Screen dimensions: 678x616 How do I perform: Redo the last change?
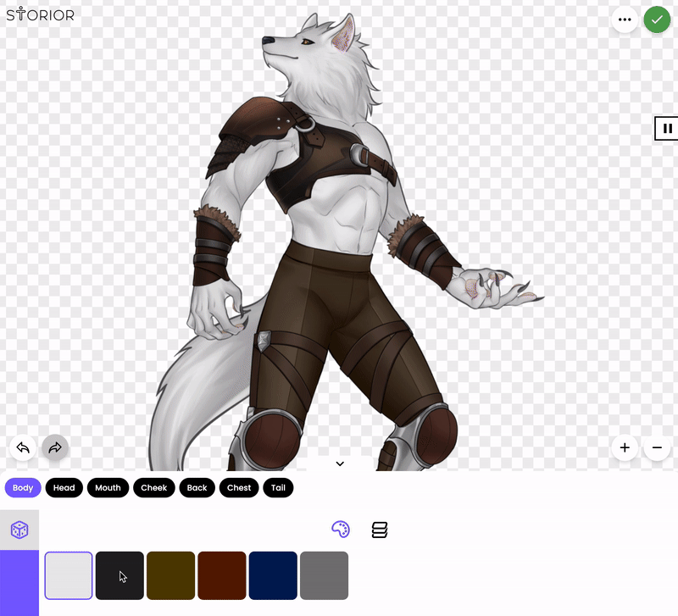point(55,447)
